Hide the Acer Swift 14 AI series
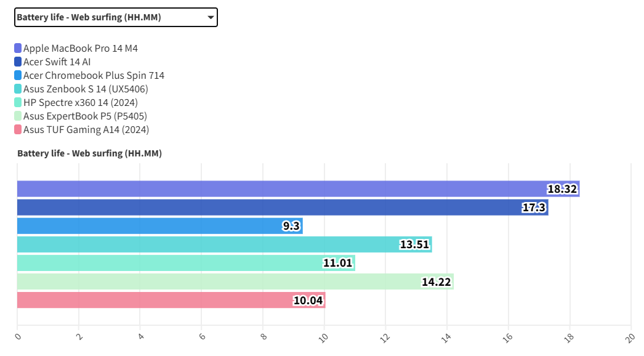Image resolution: width=644 pixels, height=356 pixels. (57, 62)
